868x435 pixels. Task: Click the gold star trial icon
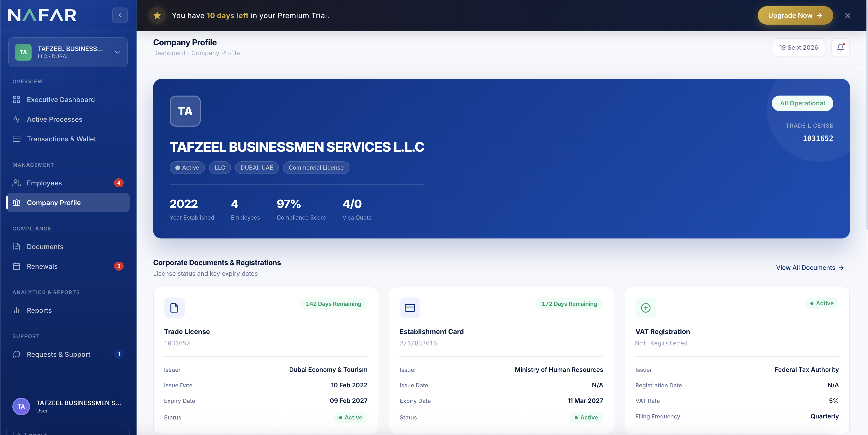[157, 16]
